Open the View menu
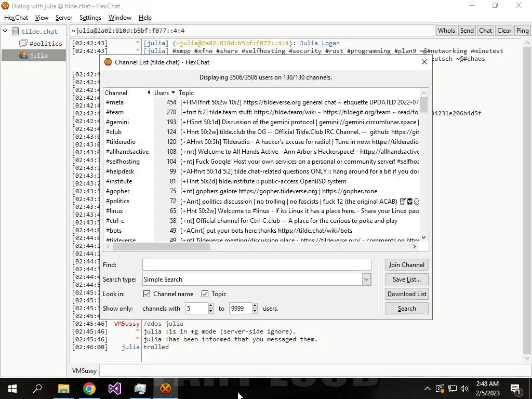532x399 pixels. (x=42, y=18)
